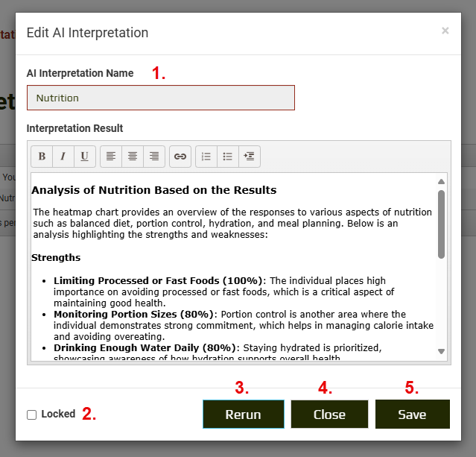Align text to the left
The image size is (476, 457).
[x=111, y=157]
